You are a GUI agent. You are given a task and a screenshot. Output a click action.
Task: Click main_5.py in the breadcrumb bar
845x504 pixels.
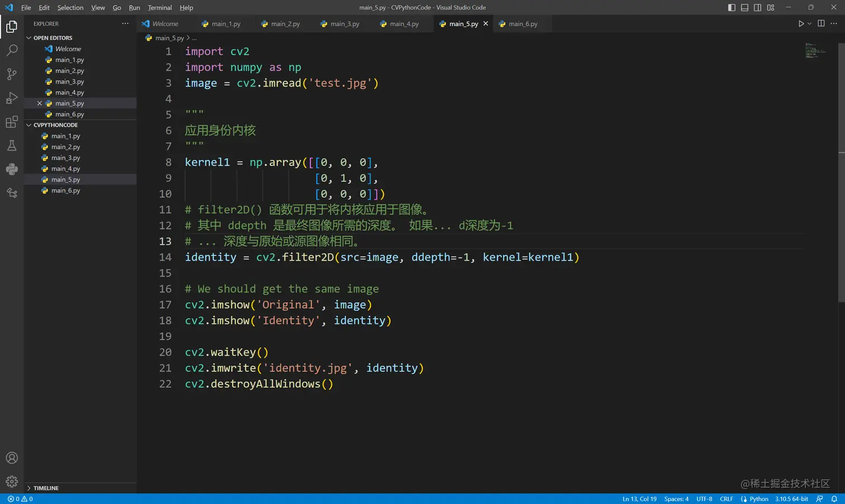169,38
